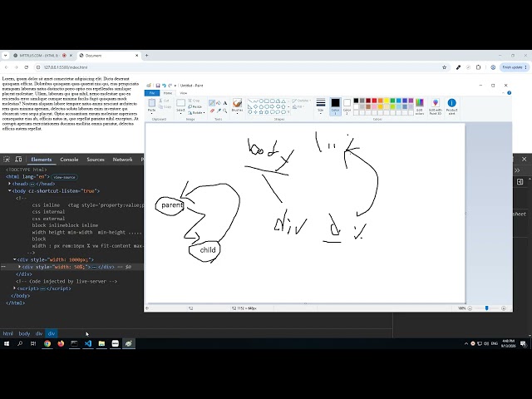The height and width of the screenshot is (399, 532).
Task: Pick the red color swatch in Paint
Action: click(374, 101)
